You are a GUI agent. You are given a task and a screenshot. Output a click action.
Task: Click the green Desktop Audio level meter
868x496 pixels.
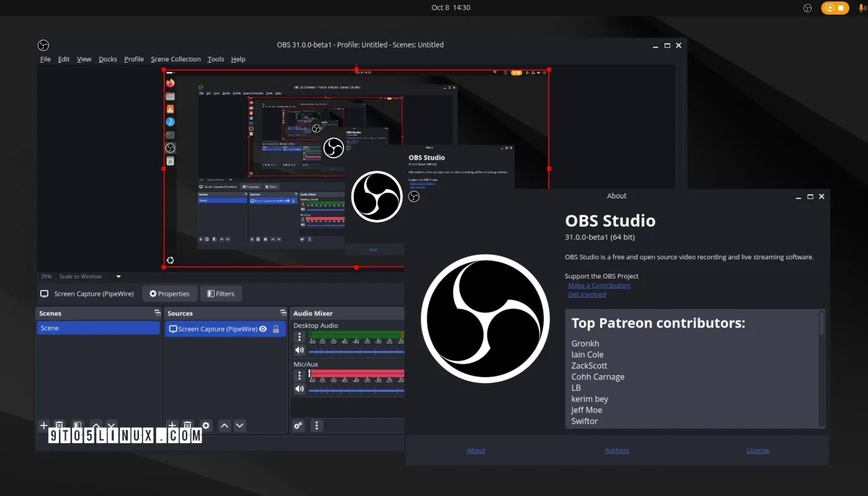coord(356,335)
